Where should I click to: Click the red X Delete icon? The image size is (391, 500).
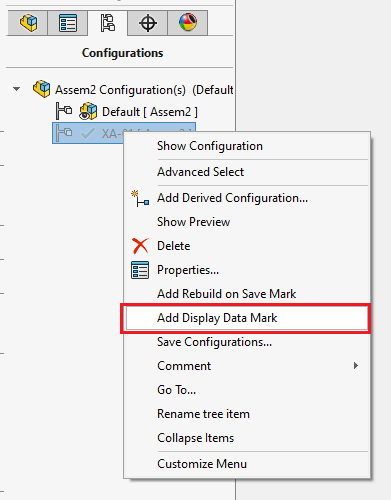[140, 246]
